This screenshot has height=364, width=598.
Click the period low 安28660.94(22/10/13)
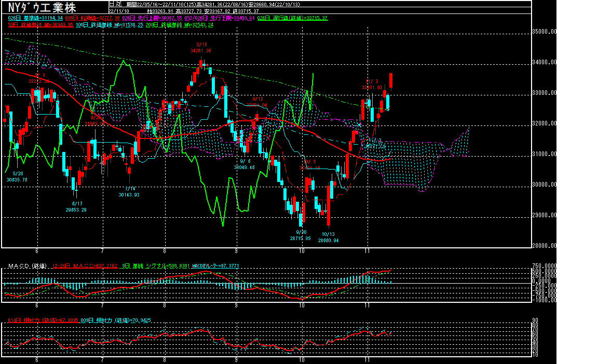(x=274, y=4)
